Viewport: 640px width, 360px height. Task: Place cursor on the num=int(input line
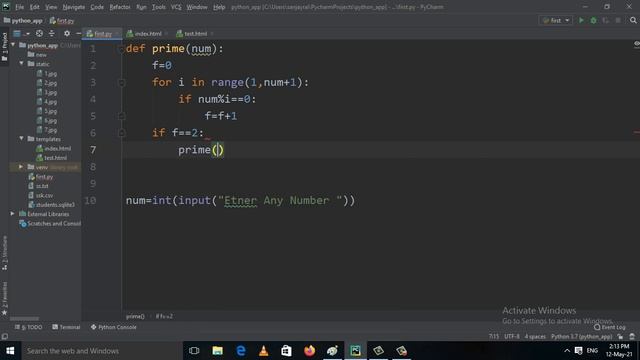tap(241, 200)
